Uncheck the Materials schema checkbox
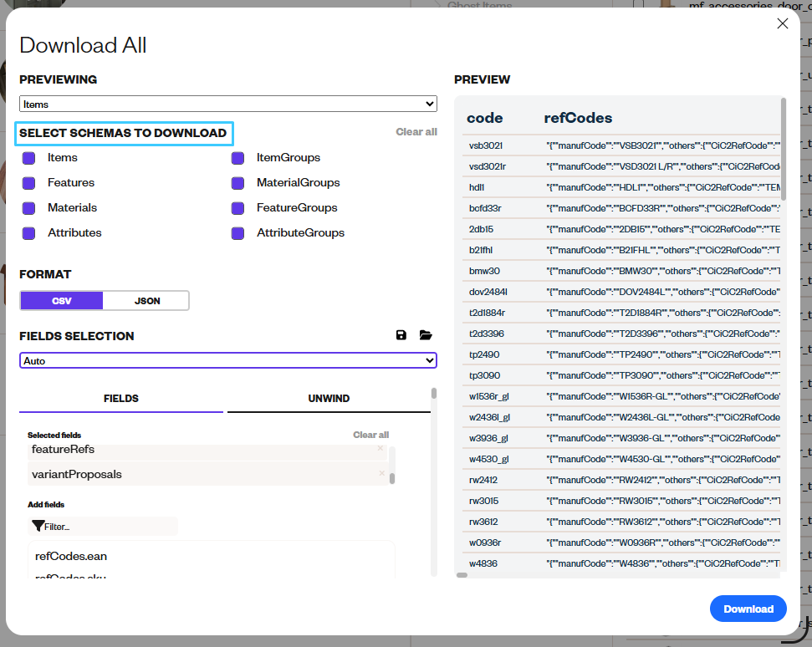Viewport: 812px width, 647px height. tap(29, 208)
